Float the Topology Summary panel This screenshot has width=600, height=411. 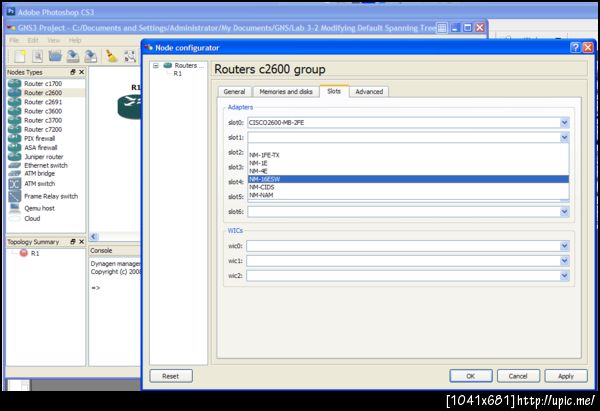[73, 242]
